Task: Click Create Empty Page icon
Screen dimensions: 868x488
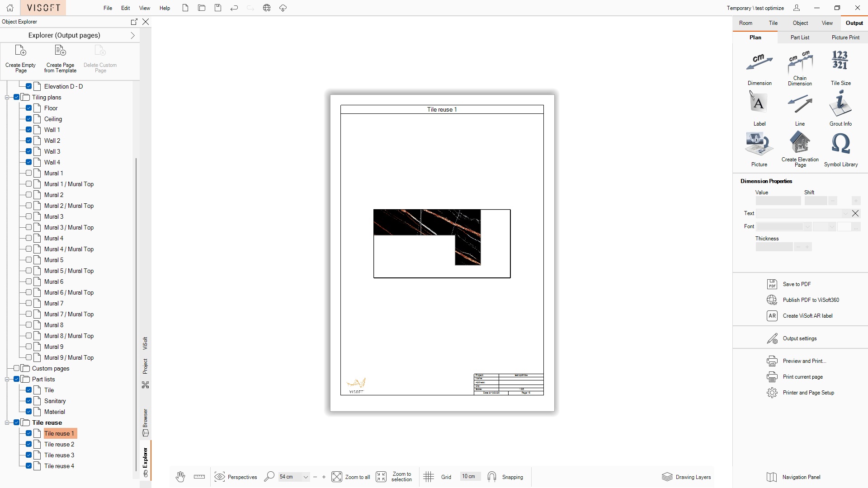Action: point(20,51)
